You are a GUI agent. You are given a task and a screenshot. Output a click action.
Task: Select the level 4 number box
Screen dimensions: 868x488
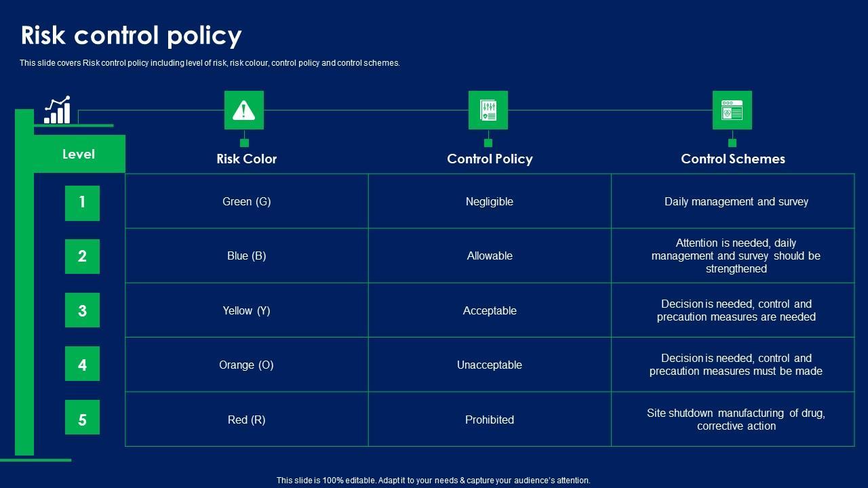[82, 365]
